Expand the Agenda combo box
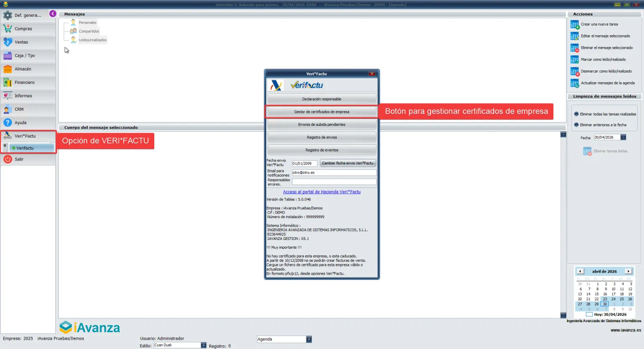644x349 pixels. click(x=309, y=339)
